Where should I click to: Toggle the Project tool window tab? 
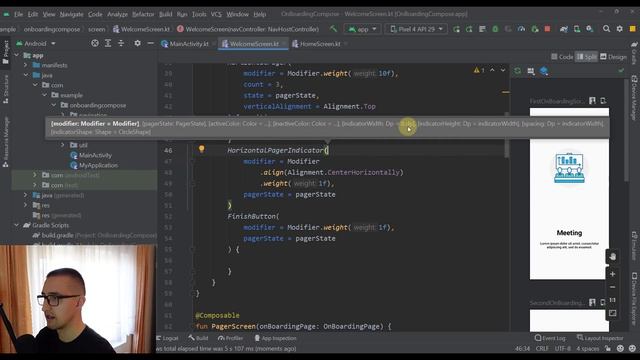coord(6,52)
